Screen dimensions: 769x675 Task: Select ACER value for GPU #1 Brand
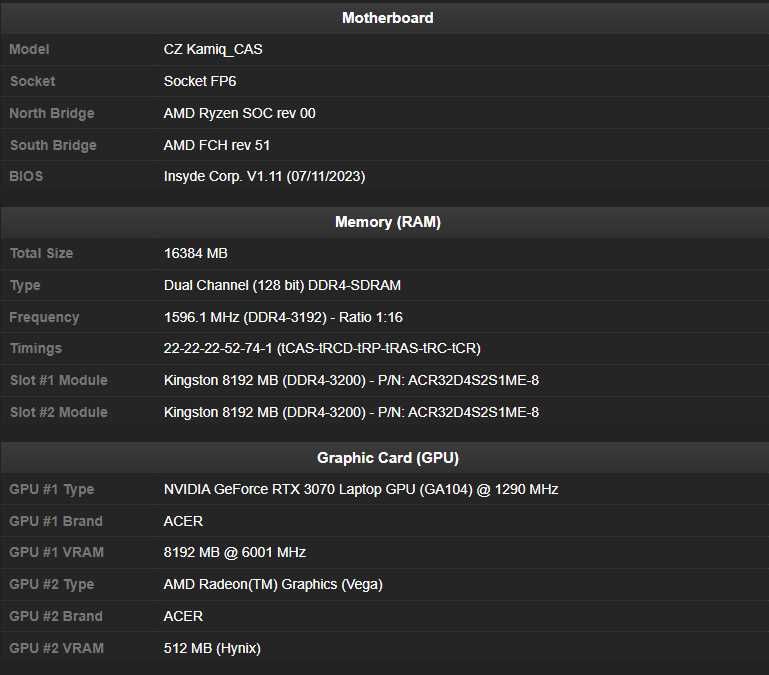(x=183, y=521)
